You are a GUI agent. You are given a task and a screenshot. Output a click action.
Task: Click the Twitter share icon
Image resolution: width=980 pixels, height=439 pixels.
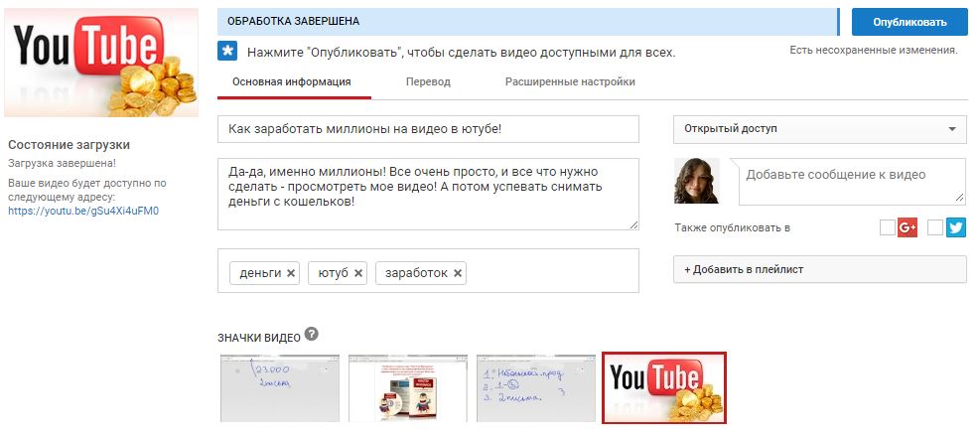pyautogui.click(x=955, y=227)
